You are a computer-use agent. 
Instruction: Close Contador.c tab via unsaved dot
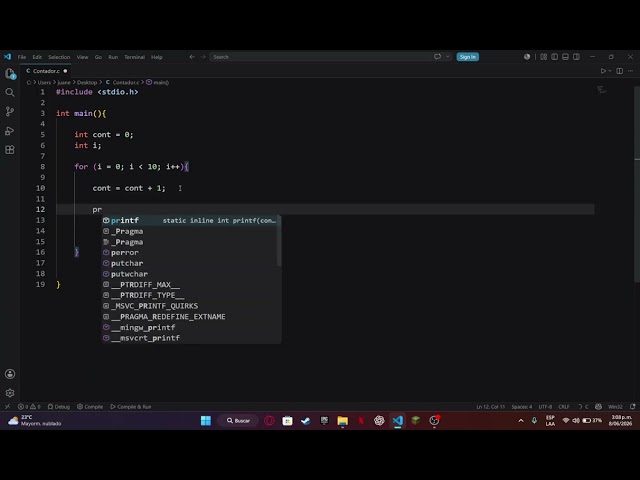coord(65,71)
